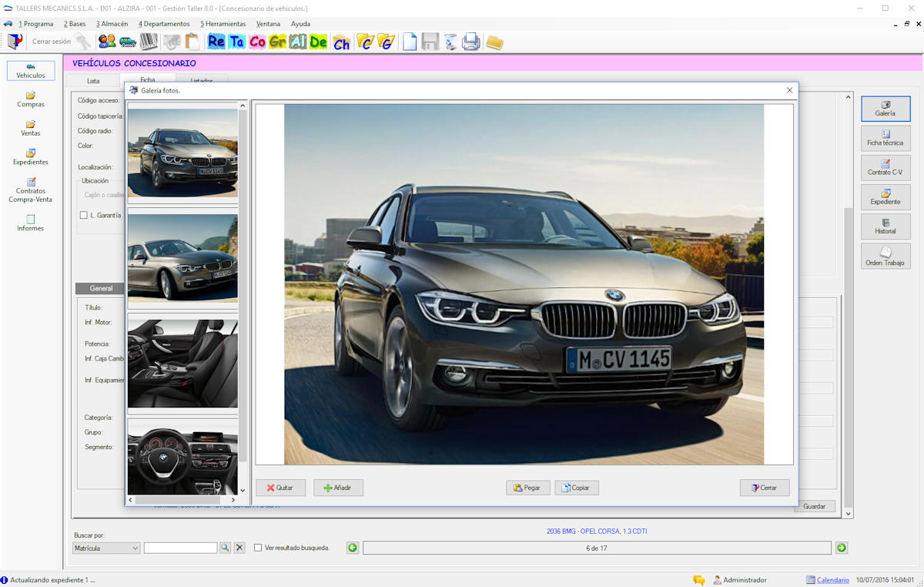Open Ventas in the left sidebar
The image size is (924, 587).
(31, 129)
